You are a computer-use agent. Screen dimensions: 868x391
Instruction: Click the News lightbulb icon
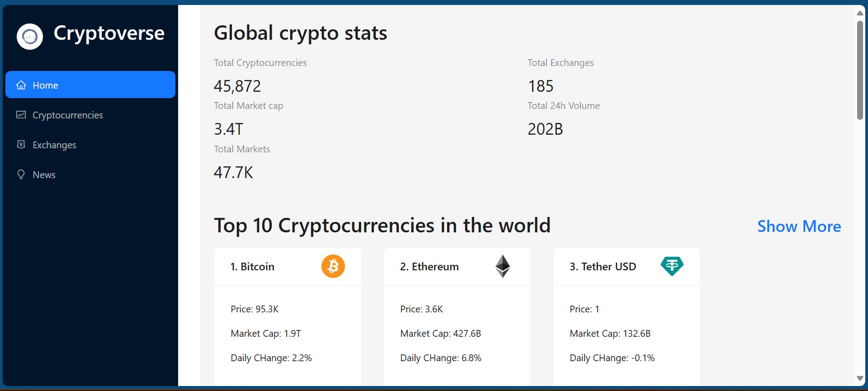click(21, 174)
